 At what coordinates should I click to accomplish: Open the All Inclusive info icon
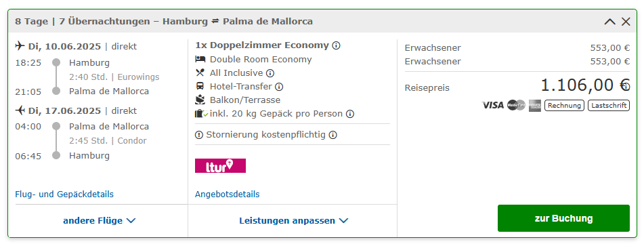(x=270, y=73)
